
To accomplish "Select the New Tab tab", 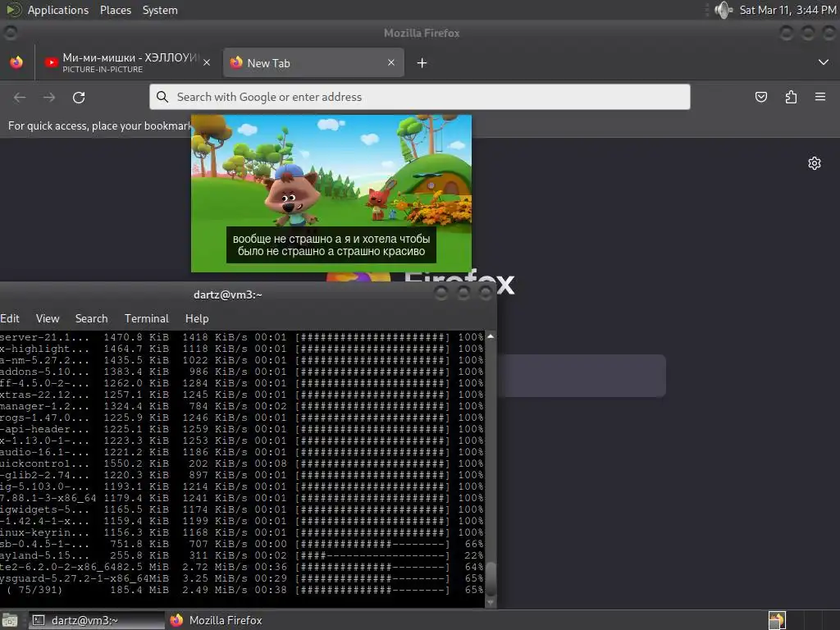I will point(313,62).
